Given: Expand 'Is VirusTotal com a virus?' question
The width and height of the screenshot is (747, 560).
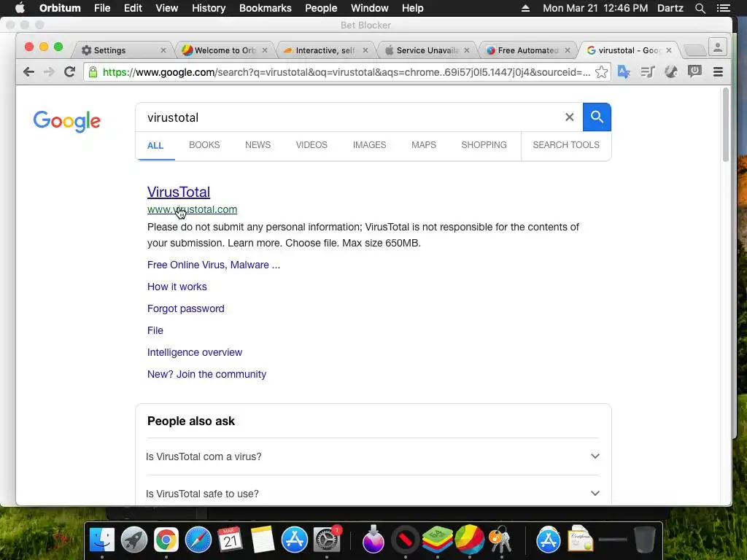Looking at the screenshot, I should tap(373, 456).
